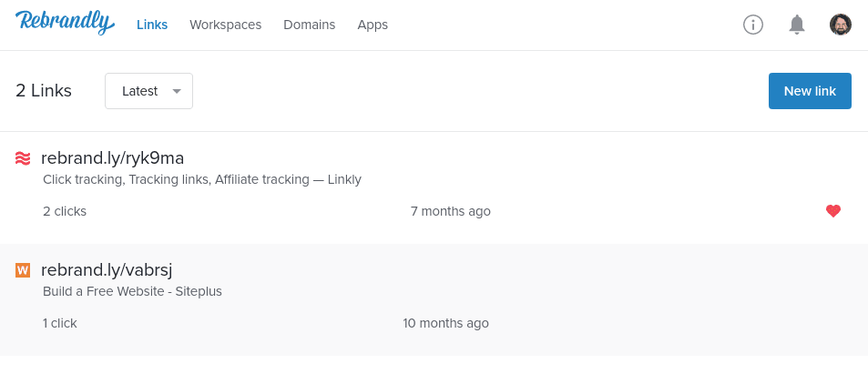Open the Domains tab

[310, 25]
